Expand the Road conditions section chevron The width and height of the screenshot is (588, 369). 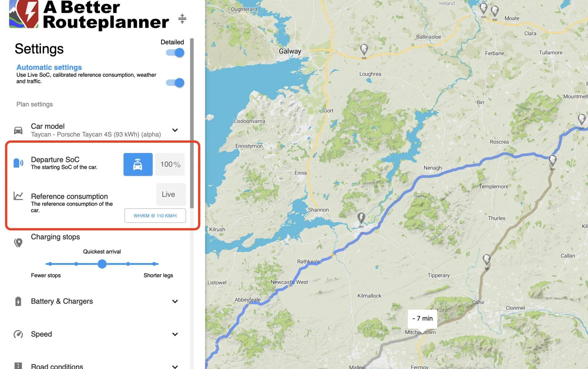pos(175,367)
